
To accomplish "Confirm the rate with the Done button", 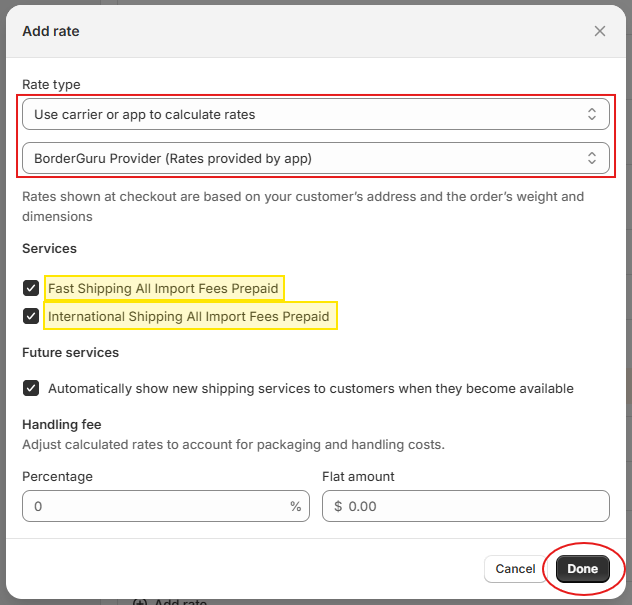I will [x=582, y=569].
